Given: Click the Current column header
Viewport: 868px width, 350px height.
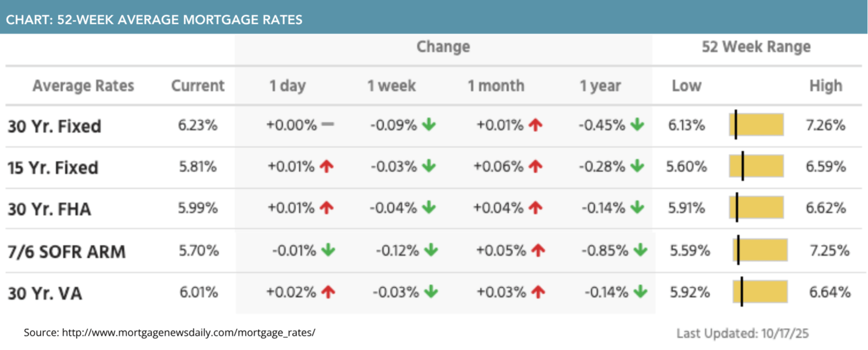Looking at the screenshot, I should [197, 86].
